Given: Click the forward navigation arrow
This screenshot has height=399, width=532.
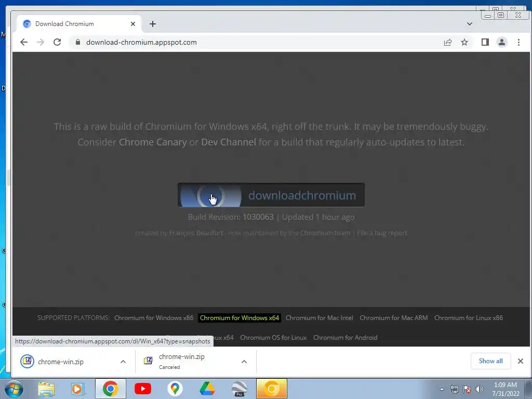Looking at the screenshot, I should (x=41, y=42).
